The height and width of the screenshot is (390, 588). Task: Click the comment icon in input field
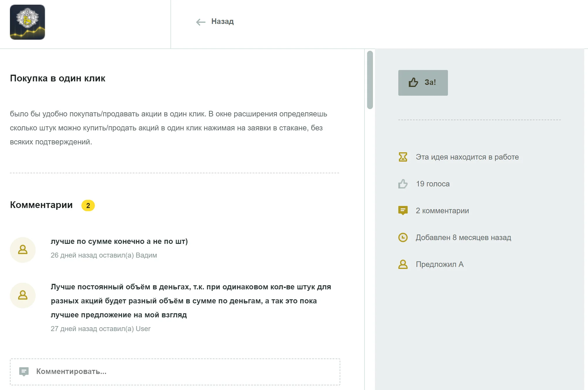click(x=24, y=372)
